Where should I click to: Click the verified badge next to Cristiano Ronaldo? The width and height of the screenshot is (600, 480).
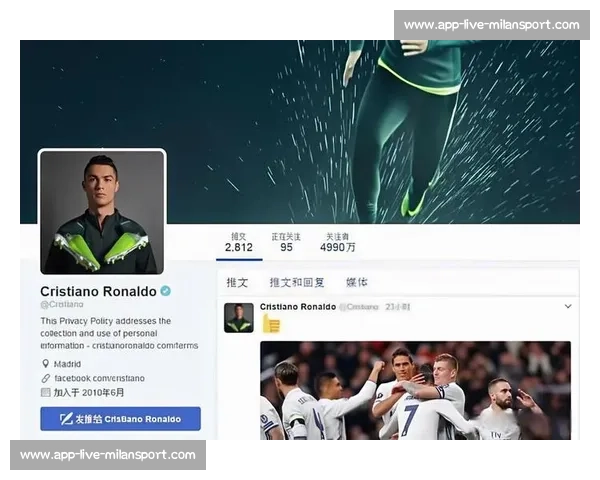[x=166, y=291]
